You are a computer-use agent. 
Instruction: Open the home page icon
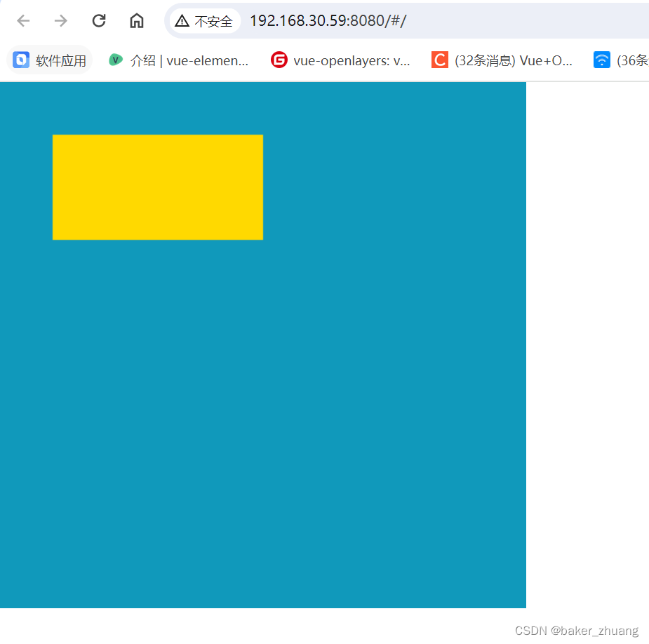(x=137, y=20)
